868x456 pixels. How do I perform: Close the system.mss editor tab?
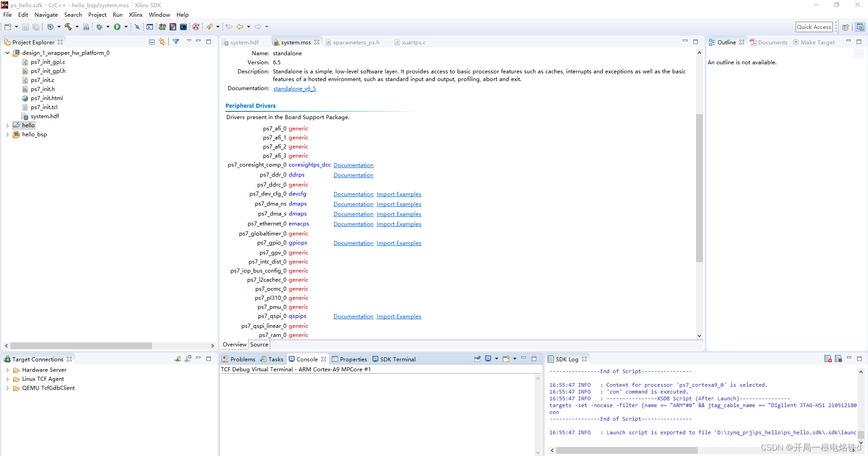(317, 42)
